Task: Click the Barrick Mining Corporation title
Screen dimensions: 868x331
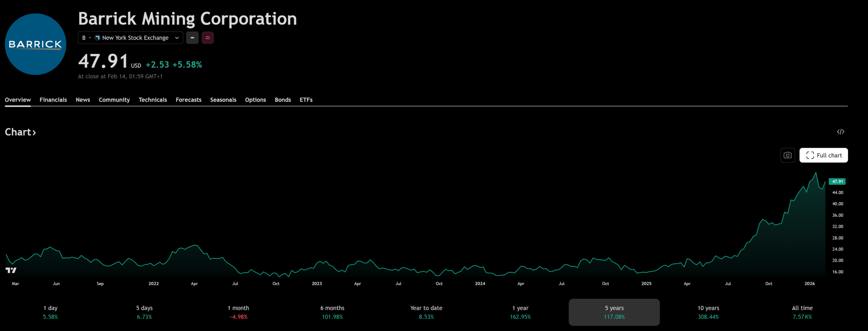Action: pos(188,19)
